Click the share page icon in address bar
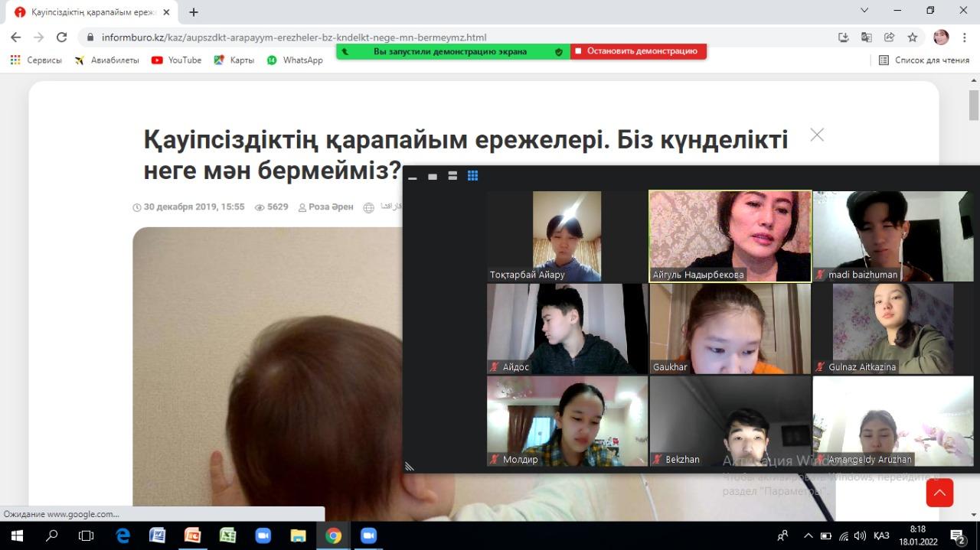 [889, 37]
